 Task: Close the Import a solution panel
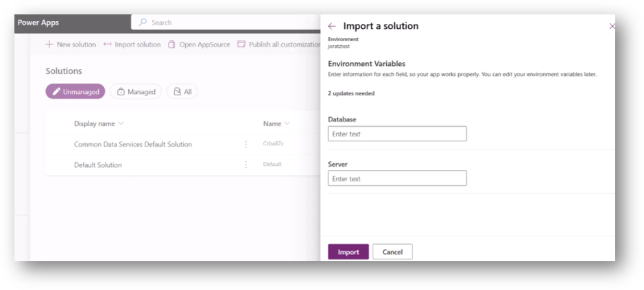point(612,26)
